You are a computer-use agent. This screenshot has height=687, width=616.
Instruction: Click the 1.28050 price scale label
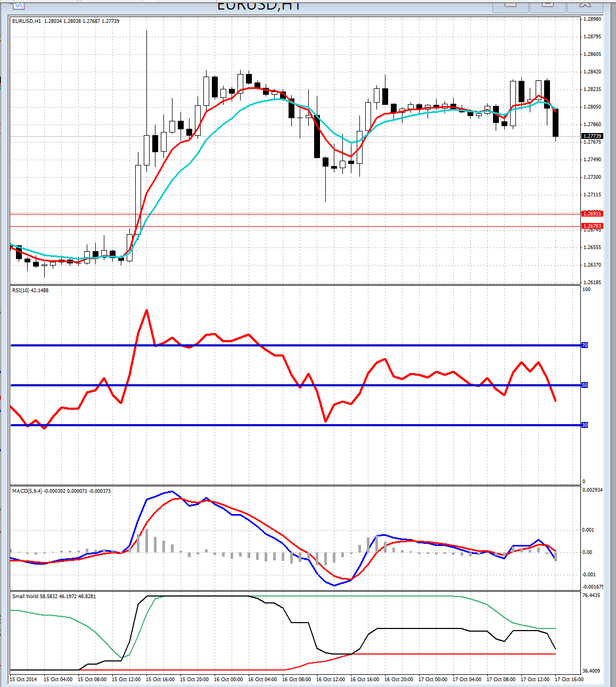pos(592,107)
